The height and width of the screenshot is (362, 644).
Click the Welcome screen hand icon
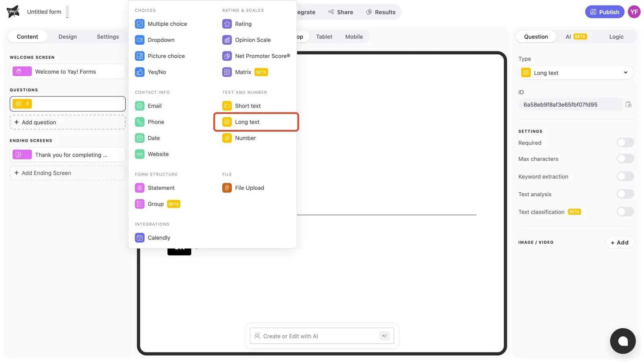click(x=22, y=72)
